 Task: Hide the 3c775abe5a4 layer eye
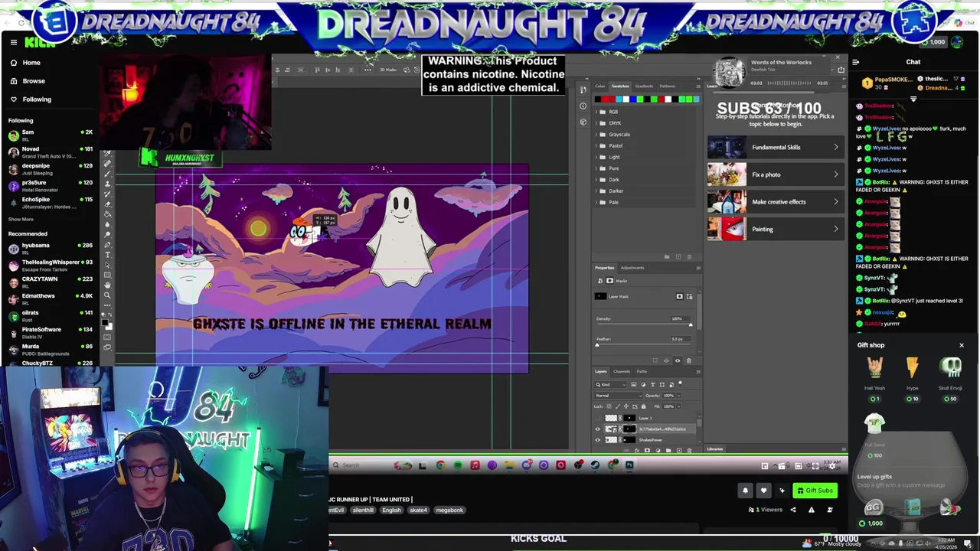[597, 429]
